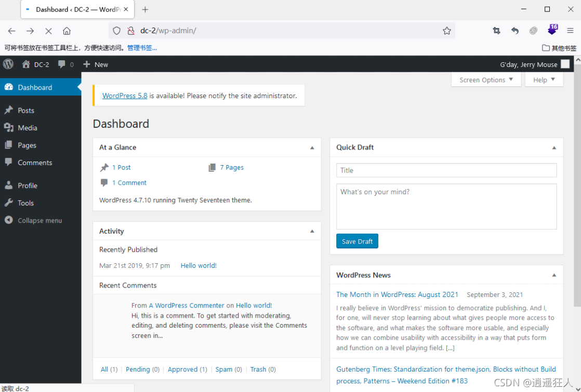Filter comments by All (1)

coord(109,369)
